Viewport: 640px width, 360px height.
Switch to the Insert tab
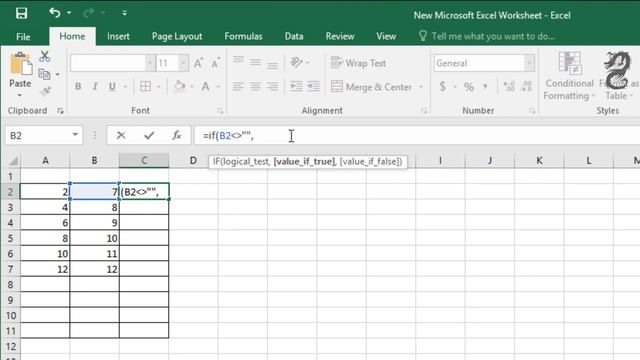118,36
